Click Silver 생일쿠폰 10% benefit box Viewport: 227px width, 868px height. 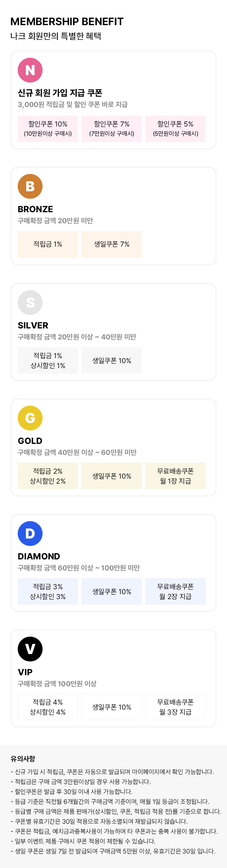[112, 361]
